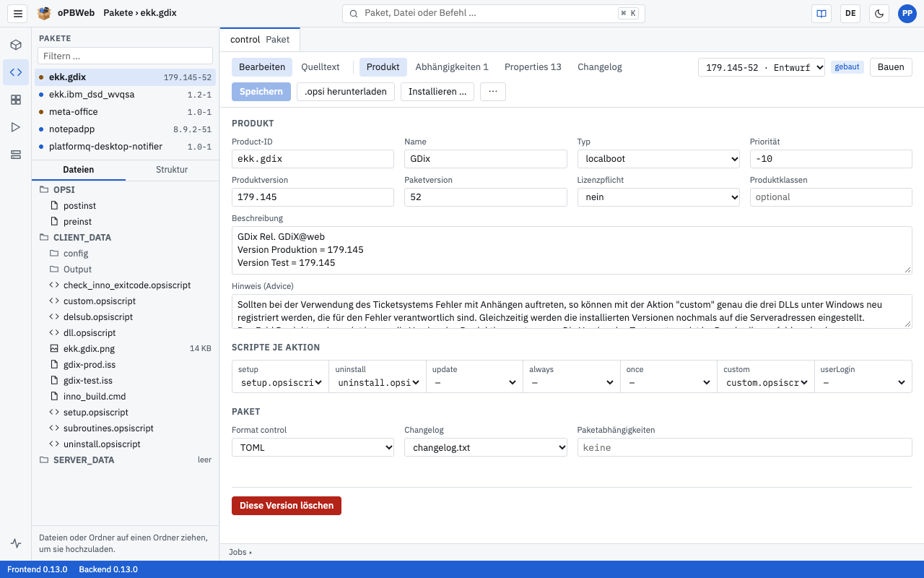This screenshot has width=924, height=578.
Task: Open version selector 179.145-52 Entwurf
Action: [x=762, y=67]
